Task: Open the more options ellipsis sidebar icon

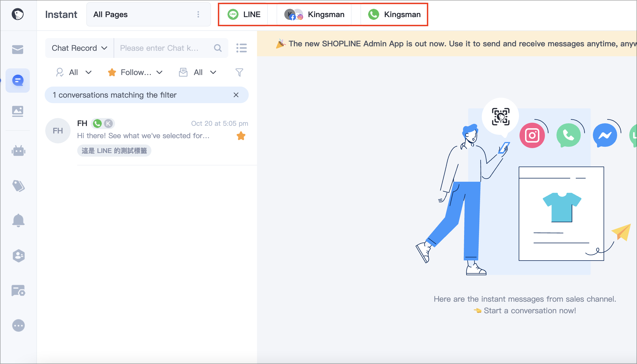Action: [18, 326]
